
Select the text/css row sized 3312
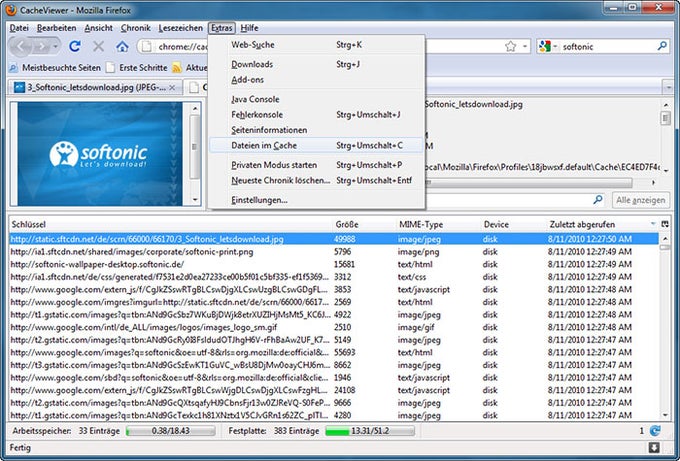333,277
